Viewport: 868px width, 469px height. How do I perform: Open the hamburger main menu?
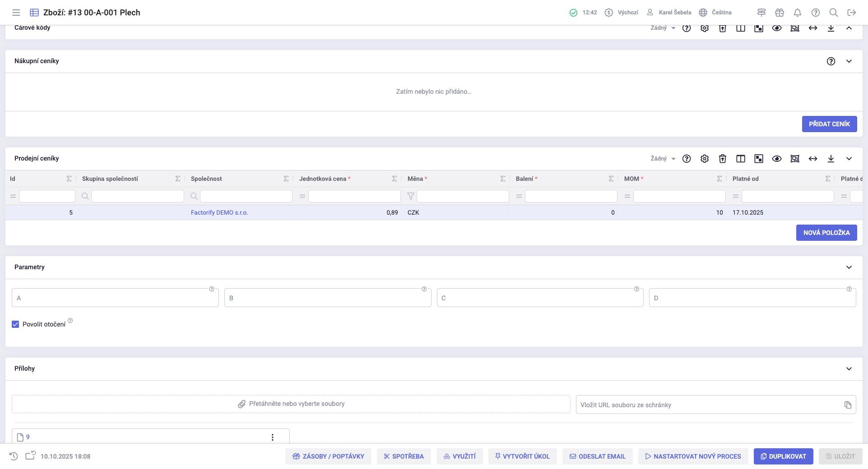tap(16, 13)
